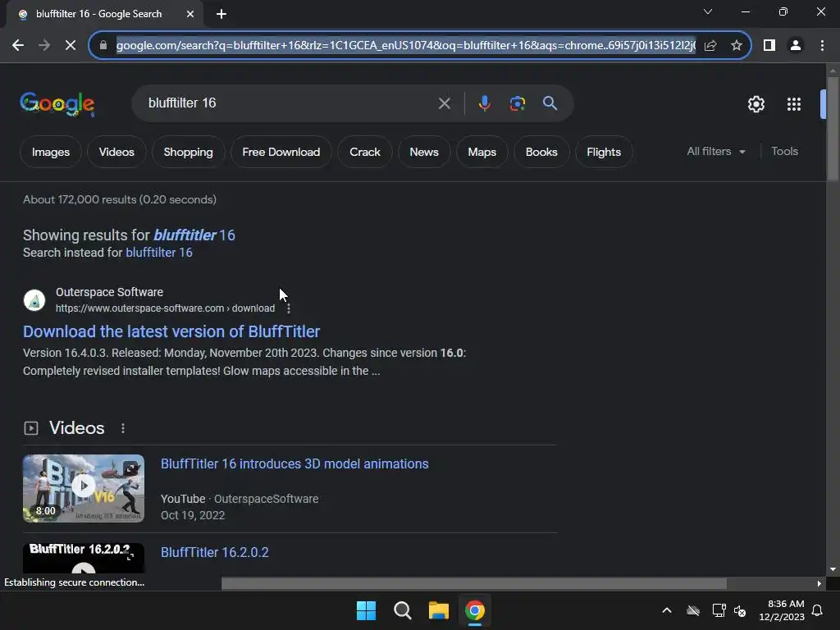
Task: Apply Free Download filter chip
Action: pos(281,152)
